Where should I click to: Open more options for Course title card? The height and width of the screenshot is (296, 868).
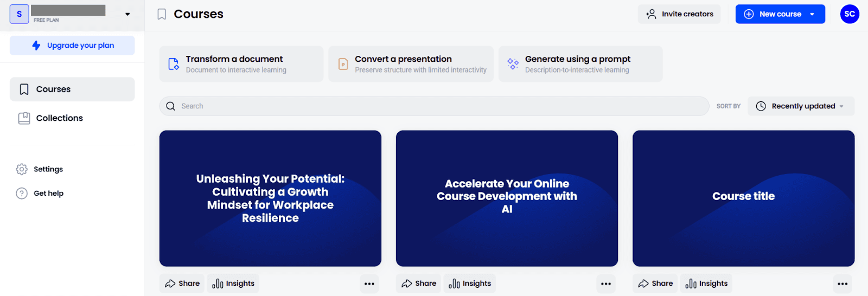[842, 284]
